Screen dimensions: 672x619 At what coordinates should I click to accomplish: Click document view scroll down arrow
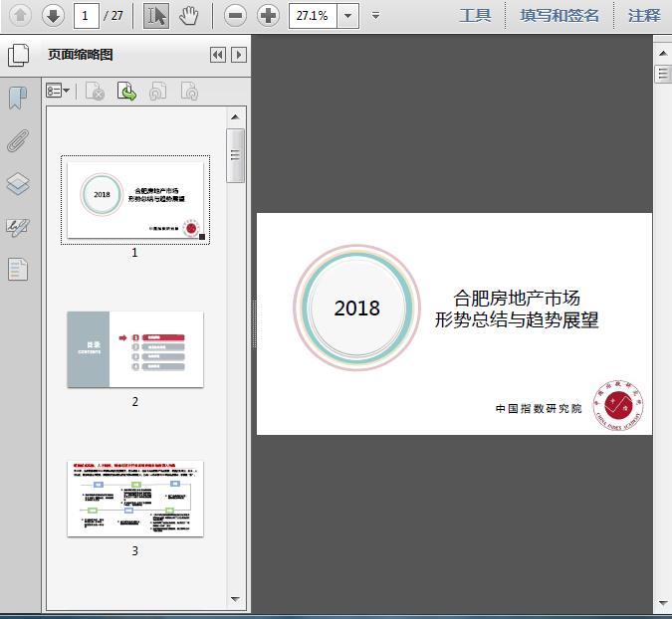pyautogui.click(x=663, y=603)
